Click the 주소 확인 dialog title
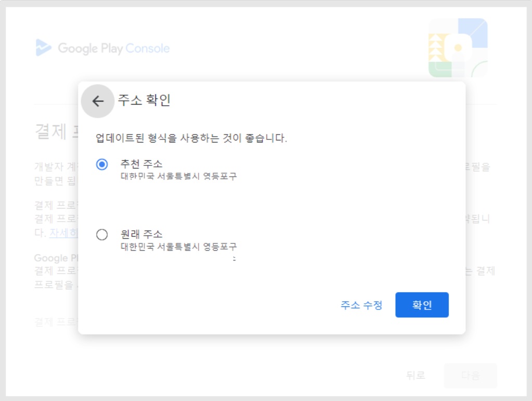The image size is (532, 401). pos(144,100)
